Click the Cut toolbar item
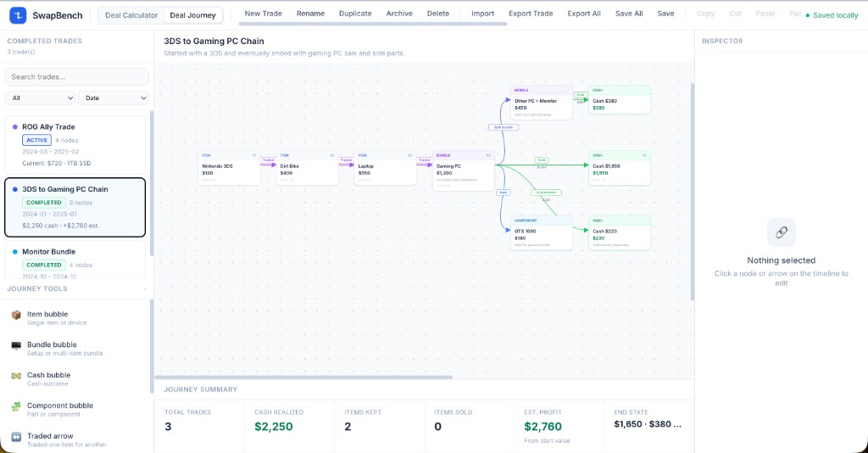Viewport: 868px width, 453px height. [735, 14]
